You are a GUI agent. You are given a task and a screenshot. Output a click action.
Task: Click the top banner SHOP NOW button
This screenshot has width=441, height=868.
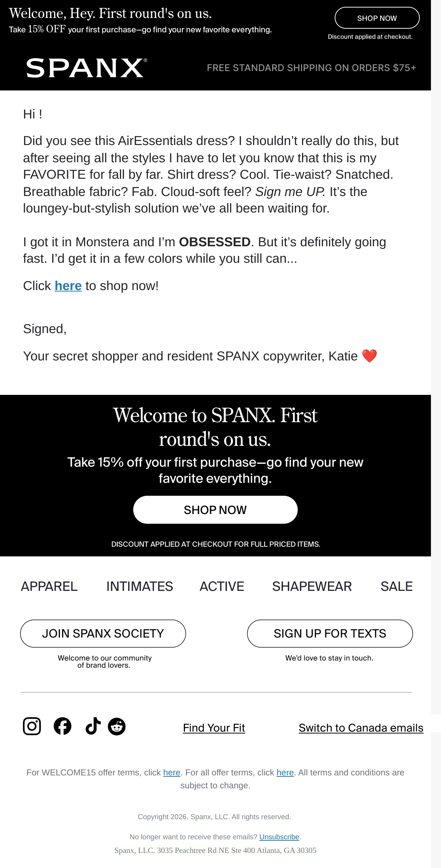(x=377, y=18)
